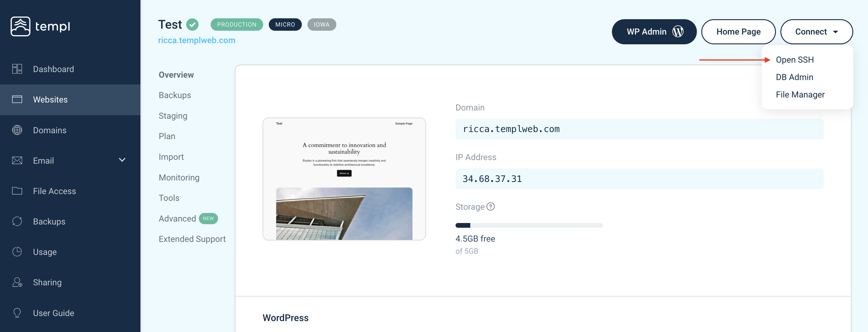Open Sharing in the sidebar
This screenshot has width=868, height=332.
coord(70,282)
